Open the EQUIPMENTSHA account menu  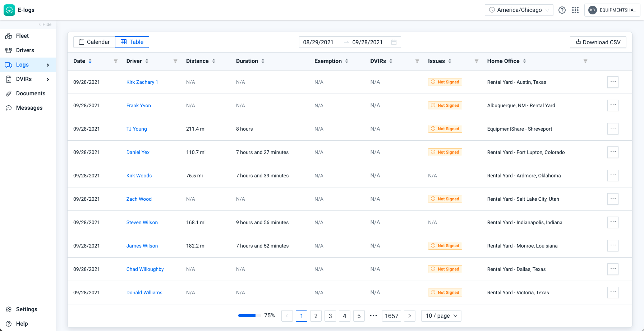[x=612, y=10]
